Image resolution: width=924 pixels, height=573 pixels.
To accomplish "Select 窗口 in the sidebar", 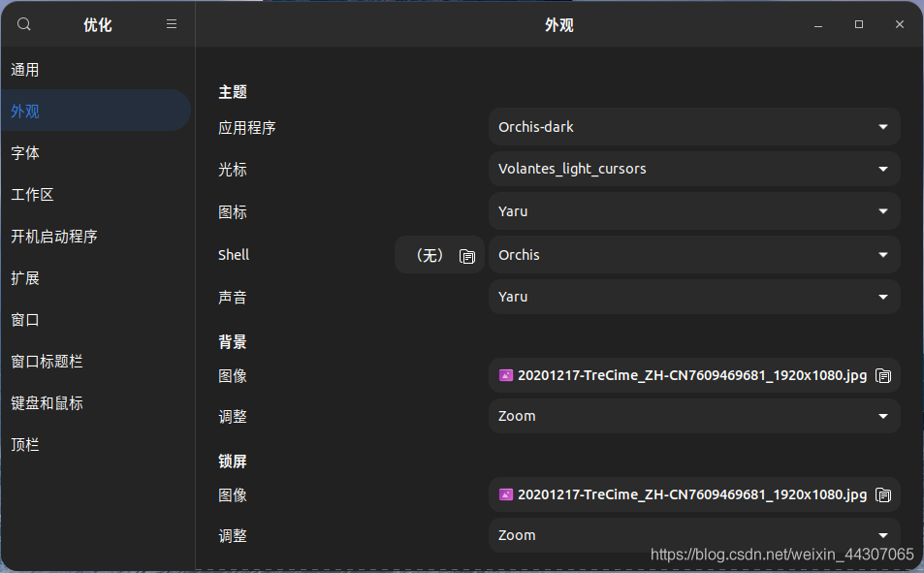I will (x=96, y=320).
